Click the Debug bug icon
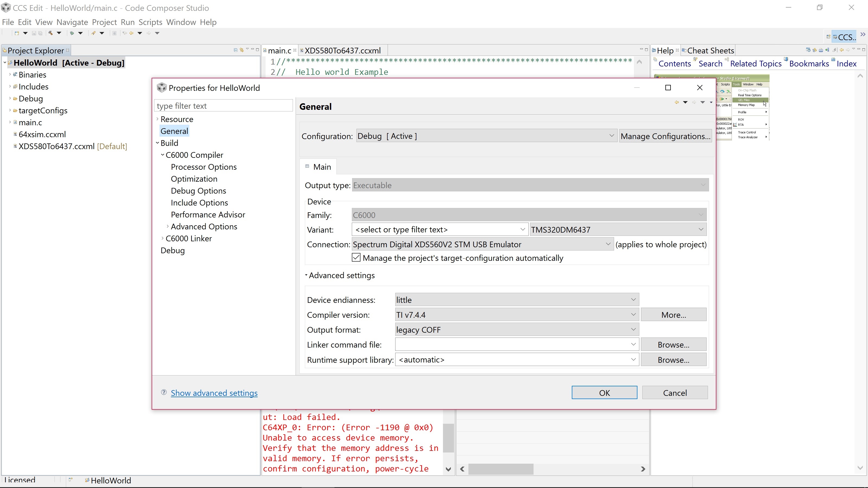Screen dimensions: 868x488 pos(72,33)
